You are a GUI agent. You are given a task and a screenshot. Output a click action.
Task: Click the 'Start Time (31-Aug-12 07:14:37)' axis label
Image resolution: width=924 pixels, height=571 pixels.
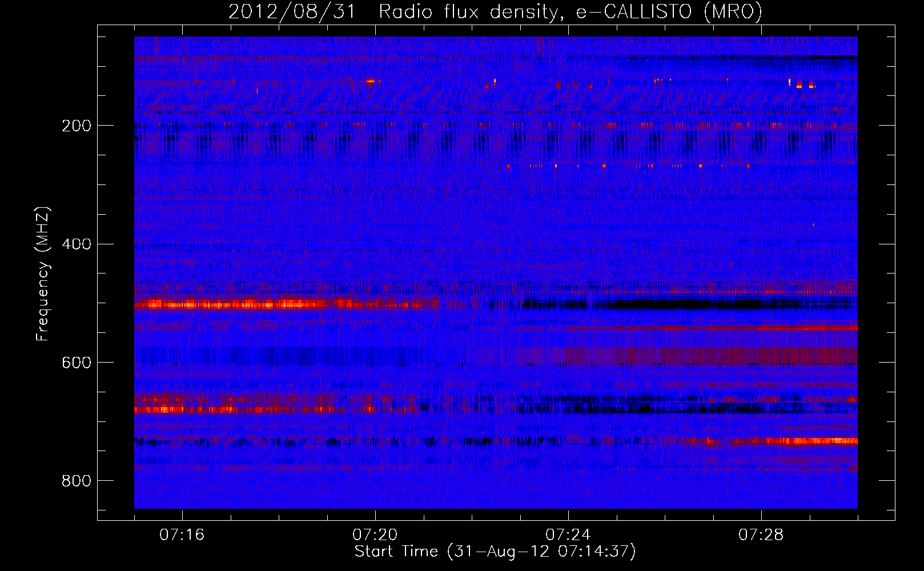tap(495, 552)
